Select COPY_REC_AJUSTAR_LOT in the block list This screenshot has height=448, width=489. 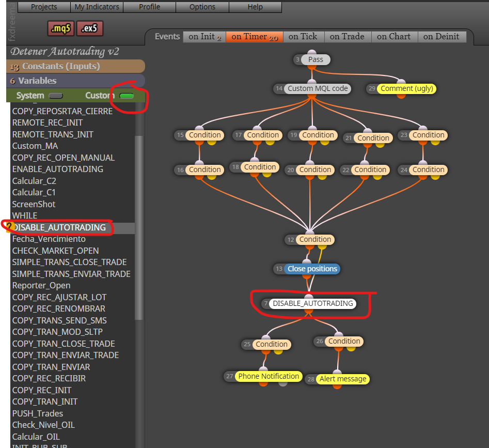(x=59, y=297)
